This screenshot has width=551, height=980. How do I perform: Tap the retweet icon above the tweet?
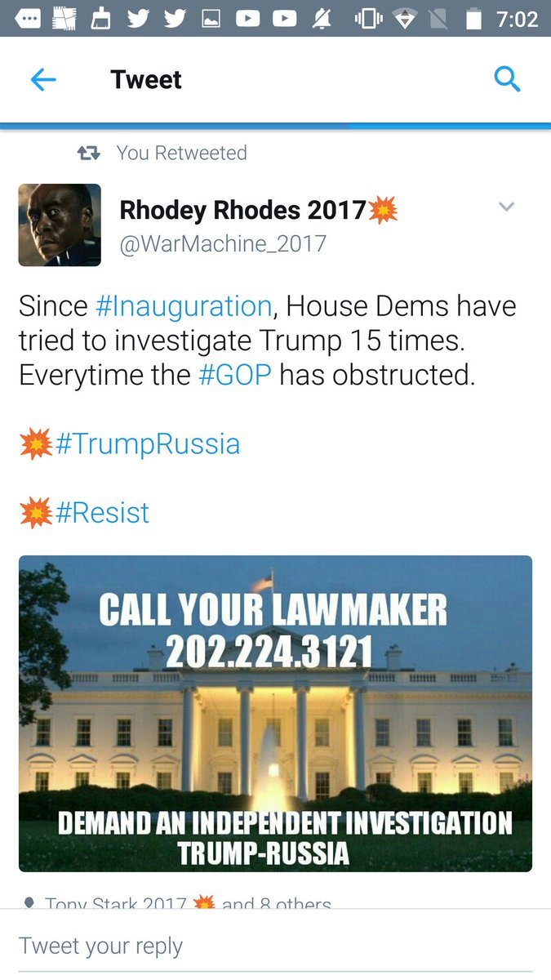coord(88,153)
